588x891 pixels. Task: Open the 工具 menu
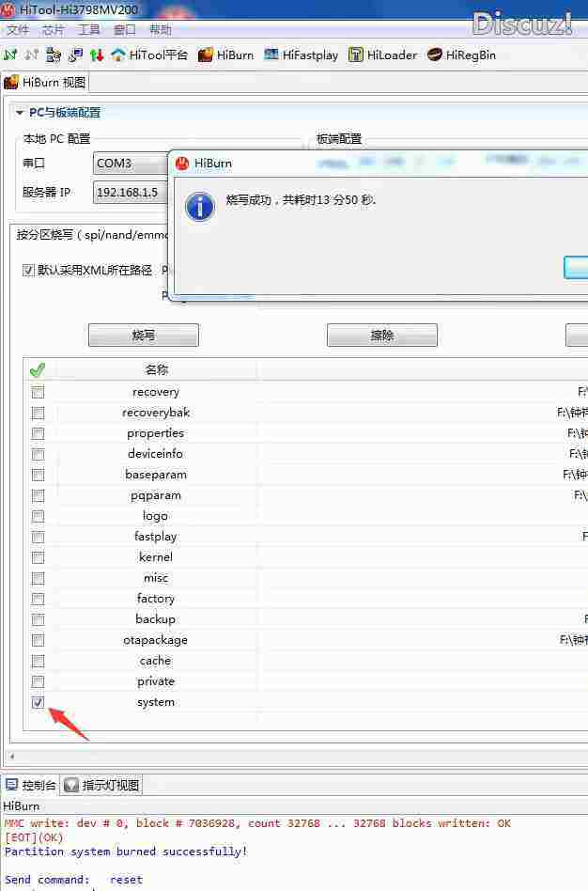point(88,29)
